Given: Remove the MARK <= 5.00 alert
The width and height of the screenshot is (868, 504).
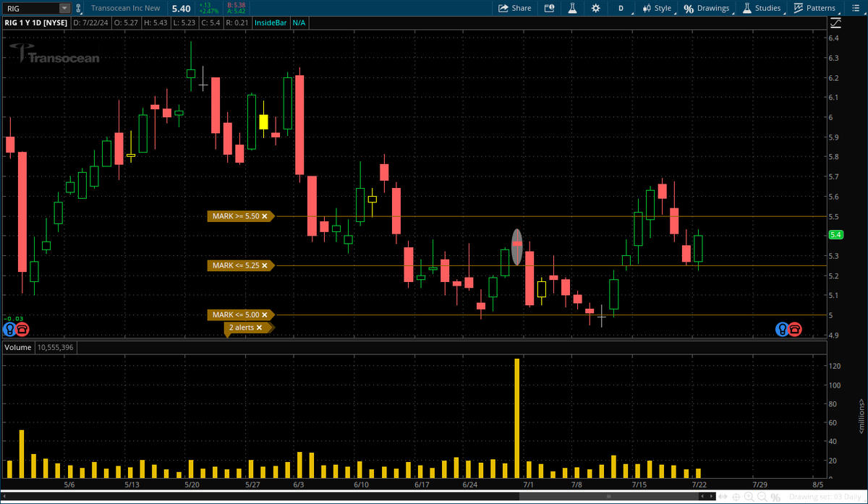Looking at the screenshot, I should [x=264, y=315].
